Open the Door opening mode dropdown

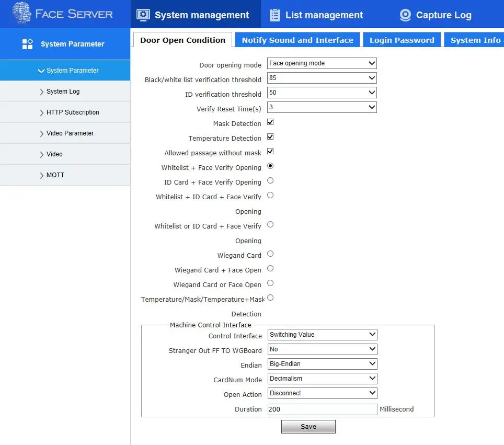click(322, 63)
